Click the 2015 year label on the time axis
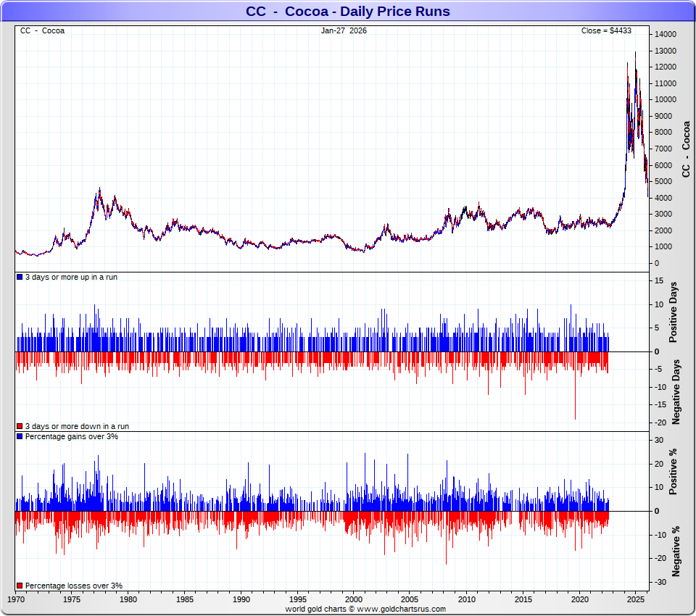 point(523,599)
